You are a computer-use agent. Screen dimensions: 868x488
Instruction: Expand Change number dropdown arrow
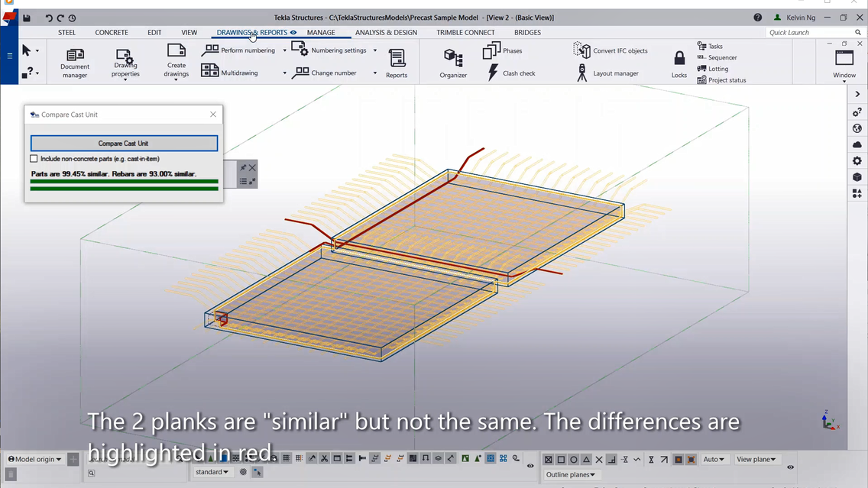point(374,73)
